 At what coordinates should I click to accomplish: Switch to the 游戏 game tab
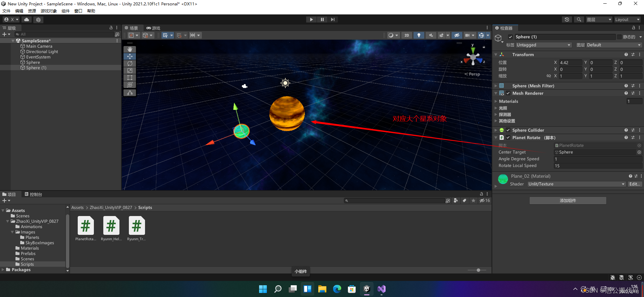coord(153,28)
